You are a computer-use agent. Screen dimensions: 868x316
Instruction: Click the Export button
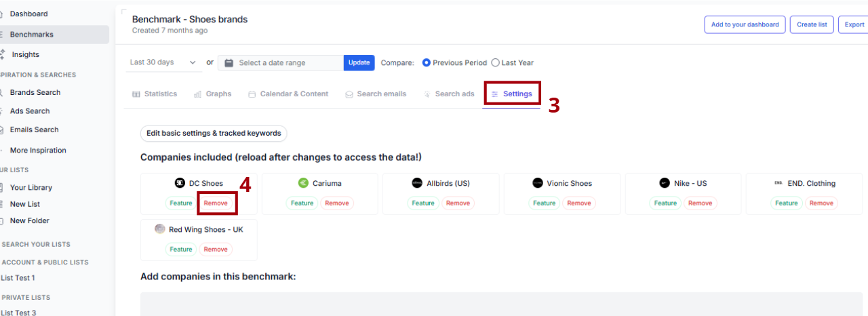tap(854, 24)
